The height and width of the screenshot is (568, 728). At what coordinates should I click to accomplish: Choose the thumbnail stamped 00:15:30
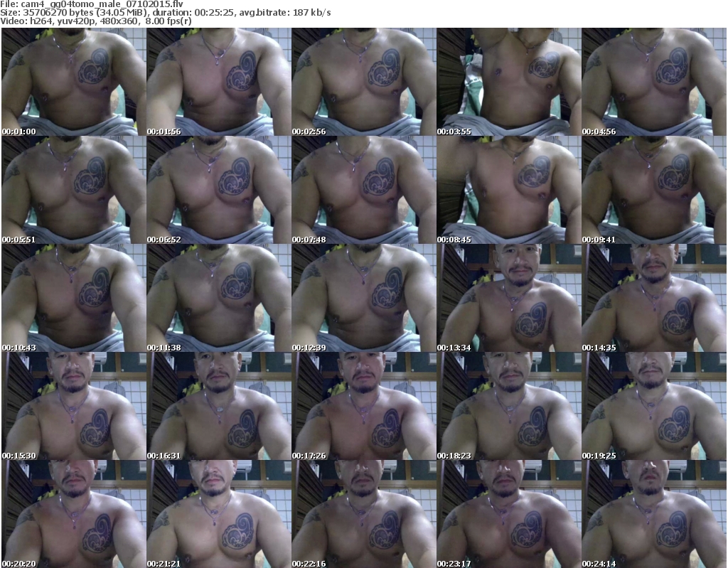pos(74,406)
